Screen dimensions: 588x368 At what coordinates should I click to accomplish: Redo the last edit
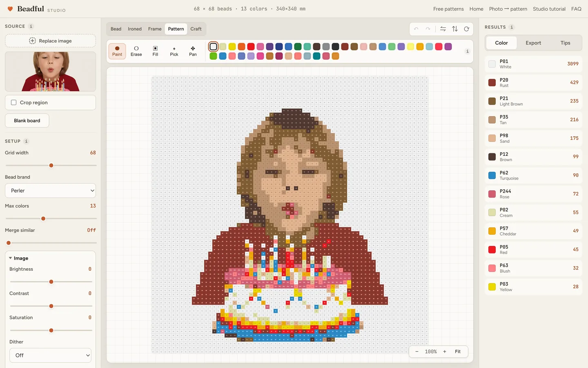tap(428, 29)
